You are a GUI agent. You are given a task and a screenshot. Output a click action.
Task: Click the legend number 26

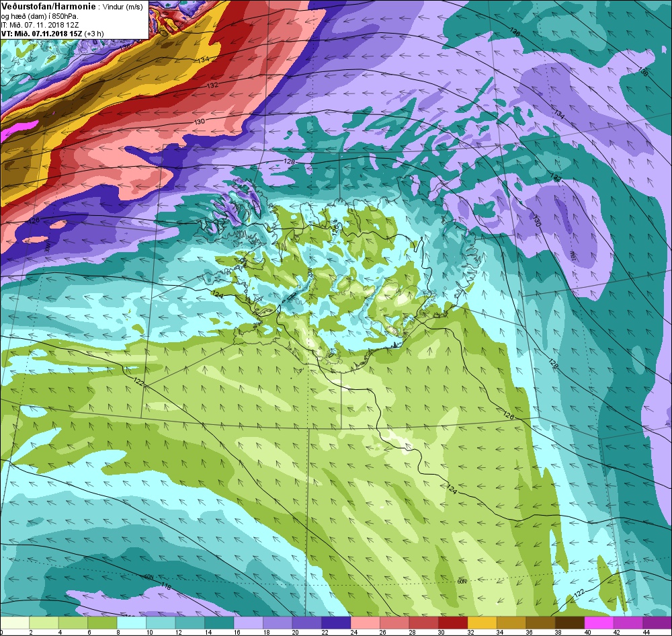click(x=383, y=632)
